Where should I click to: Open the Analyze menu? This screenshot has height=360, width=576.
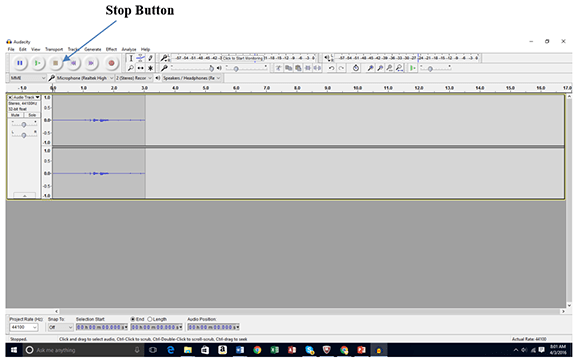(129, 49)
